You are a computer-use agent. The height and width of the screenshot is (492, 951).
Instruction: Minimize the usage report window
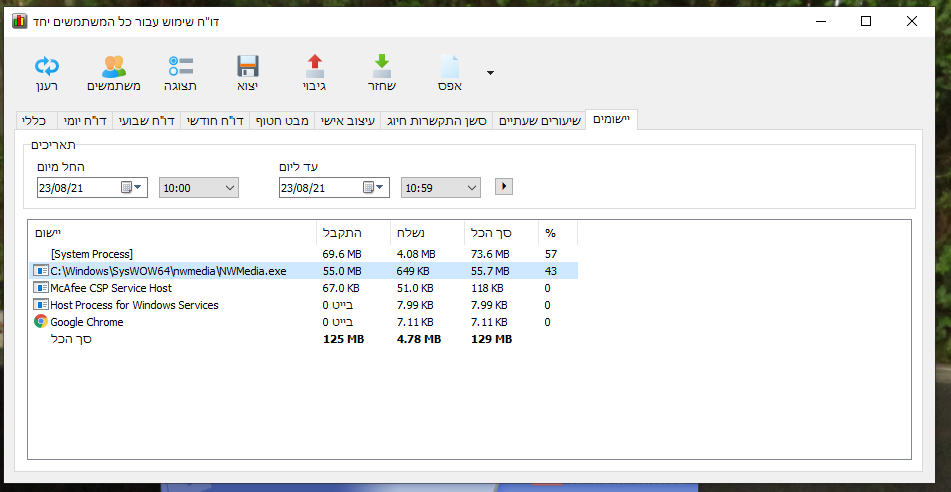[821, 21]
